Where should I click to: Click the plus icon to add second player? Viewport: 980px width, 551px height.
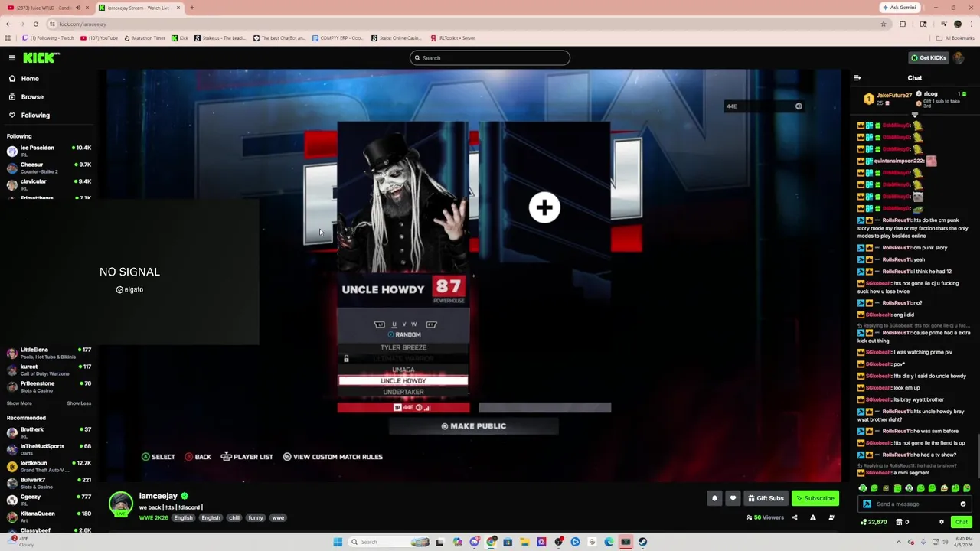click(x=544, y=207)
